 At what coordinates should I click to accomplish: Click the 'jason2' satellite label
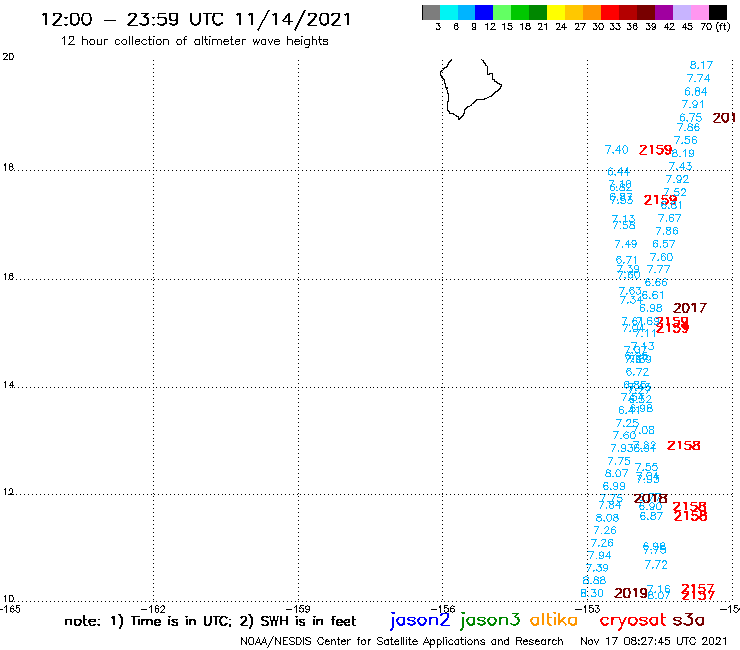420,620
